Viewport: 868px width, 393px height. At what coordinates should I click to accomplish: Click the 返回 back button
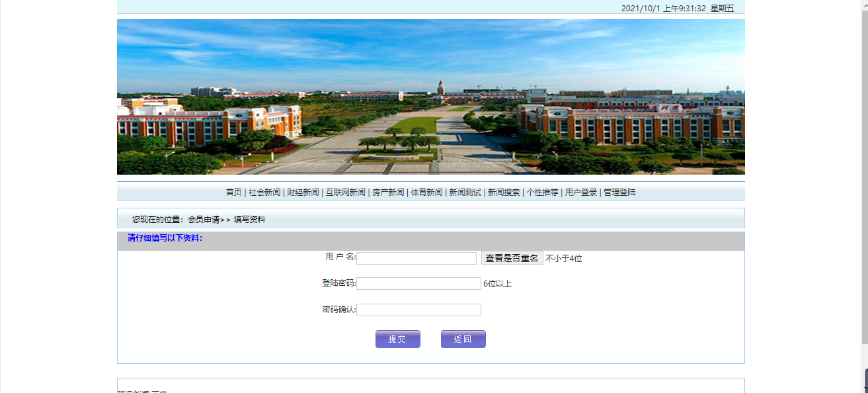463,339
